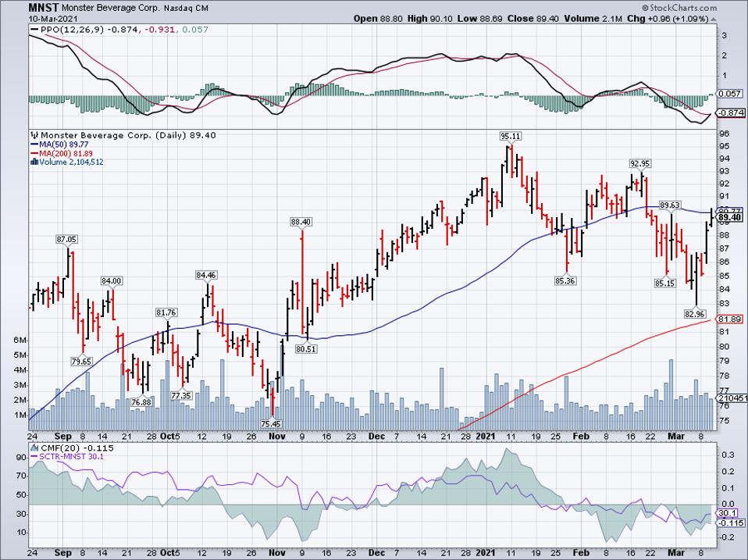Click the 84.46 price high annotation

(x=206, y=275)
